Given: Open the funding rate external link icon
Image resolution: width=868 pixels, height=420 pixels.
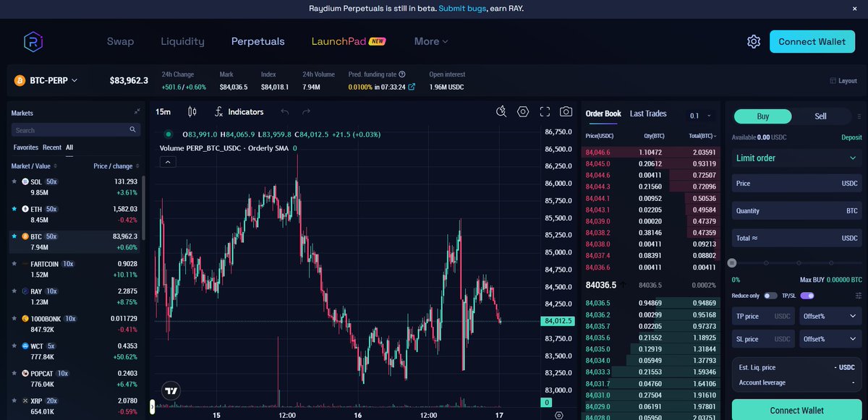Looking at the screenshot, I should (412, 87).
